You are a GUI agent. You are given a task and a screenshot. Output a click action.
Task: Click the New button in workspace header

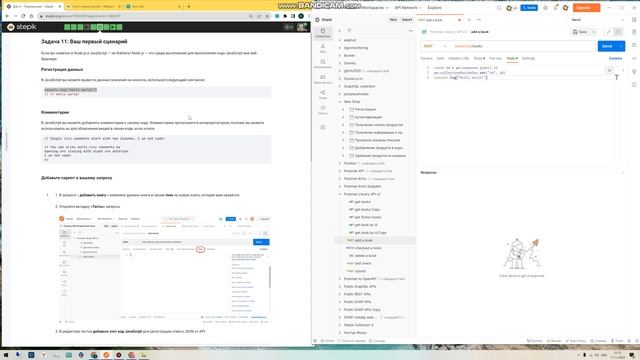coord(393,20)
